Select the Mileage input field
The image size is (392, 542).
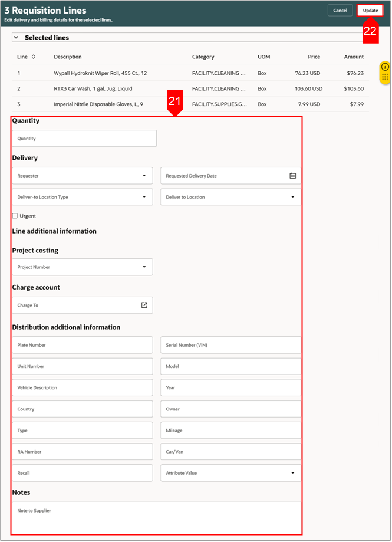click(230, 431)
